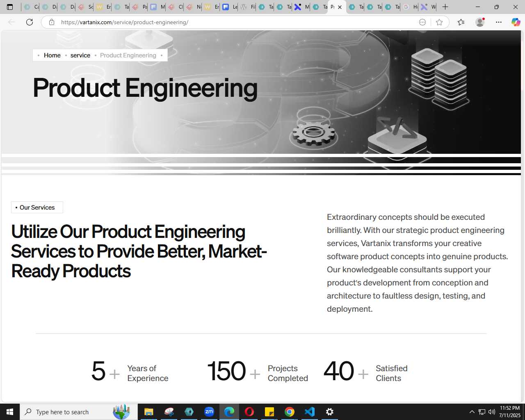This screenshot has height=420, width=525.
Task: View site information lock icon
Action: pyautogui.click(x=52, y=22)
